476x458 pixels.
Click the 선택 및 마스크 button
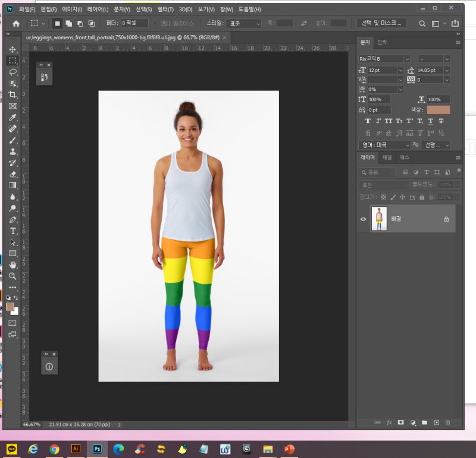coord(381,23)
